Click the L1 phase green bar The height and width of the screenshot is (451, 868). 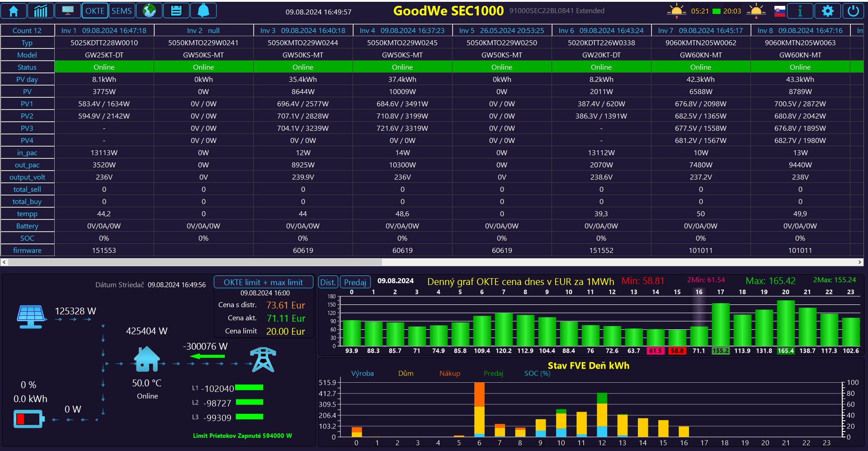pos(249,387)
